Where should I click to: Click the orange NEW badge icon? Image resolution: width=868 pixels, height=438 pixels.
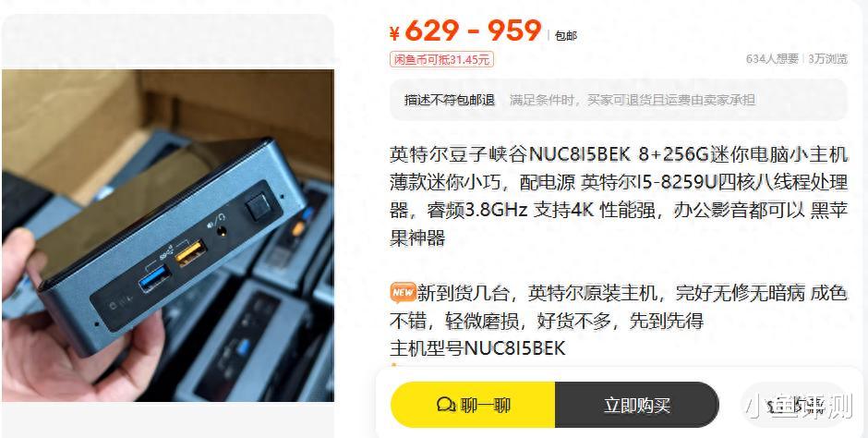[403, 293]
